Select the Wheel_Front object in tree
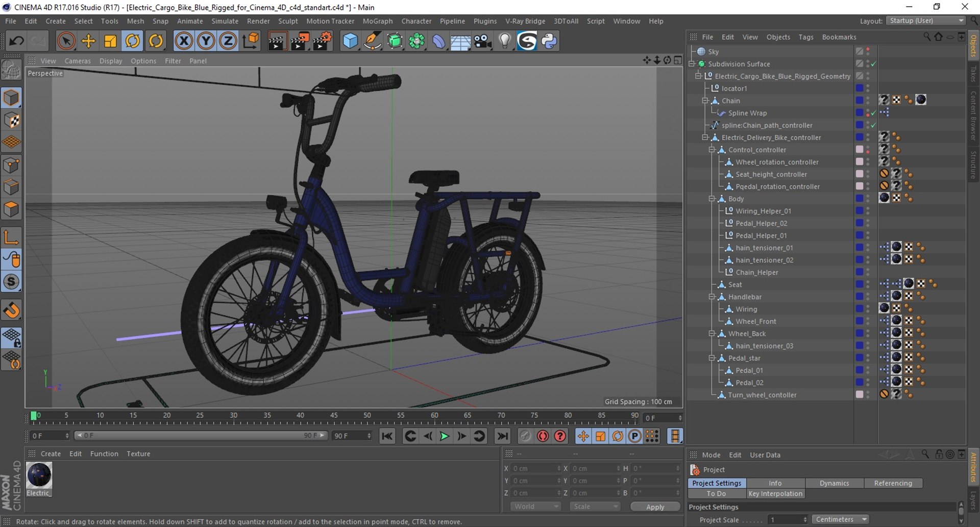Image resolution: width=980 pixels, height=527 pixels. 756,321
